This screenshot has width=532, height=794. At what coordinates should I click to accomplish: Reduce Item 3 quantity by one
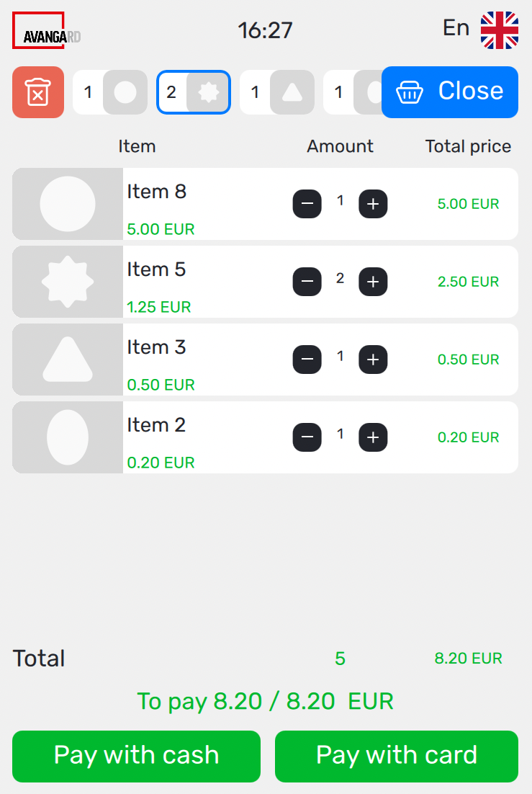307,360
